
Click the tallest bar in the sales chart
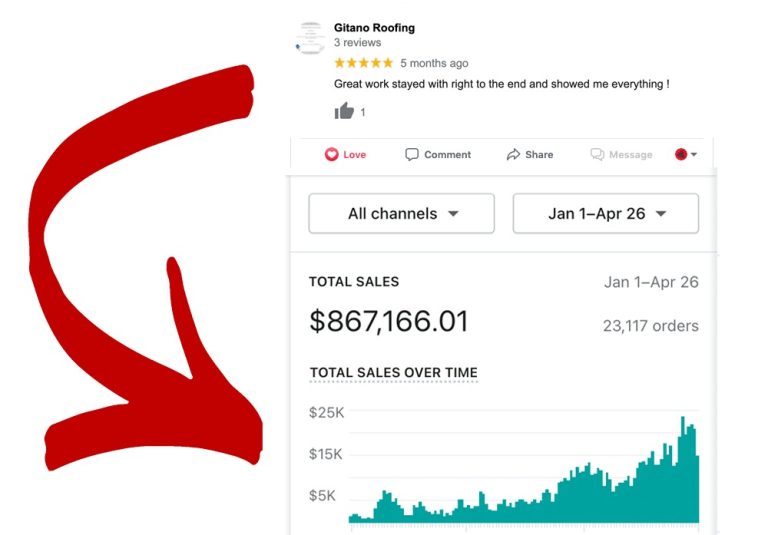(x=683, y=470)
